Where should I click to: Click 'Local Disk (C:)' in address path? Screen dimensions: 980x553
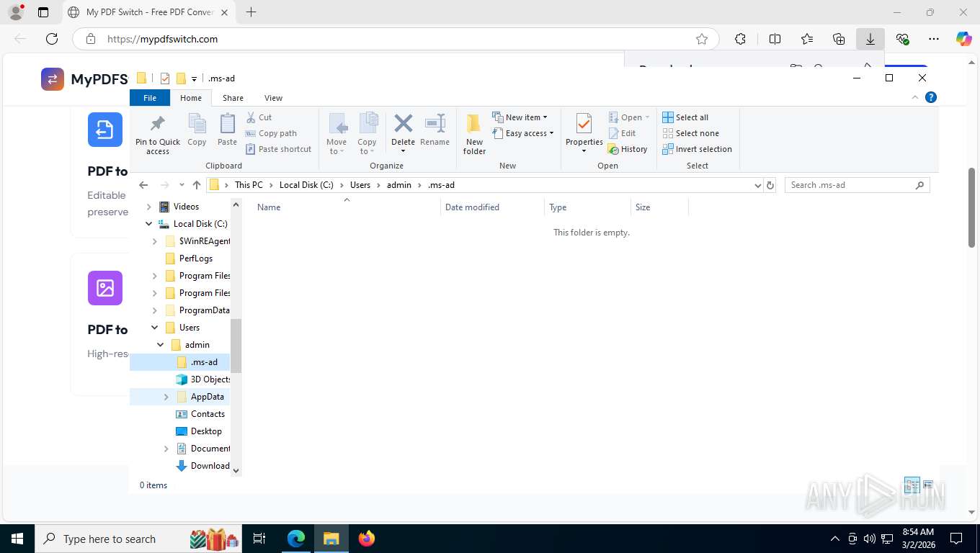point(306,185)
